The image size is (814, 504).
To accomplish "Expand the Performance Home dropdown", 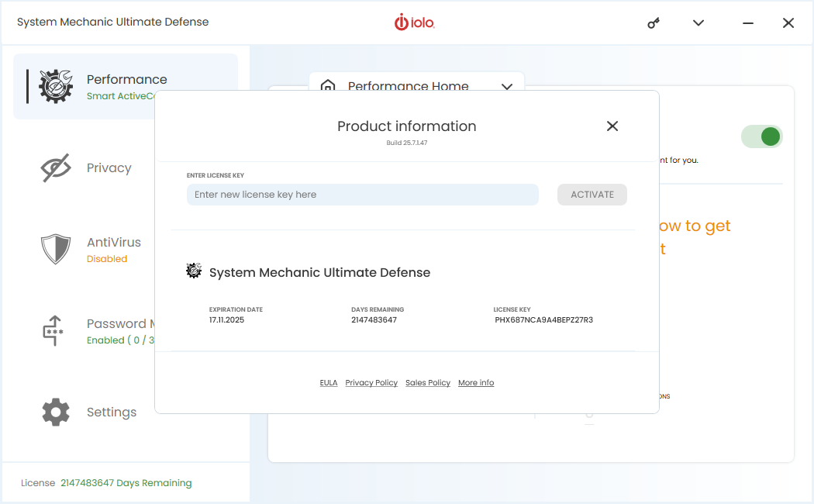I will [x=507, y=86].
